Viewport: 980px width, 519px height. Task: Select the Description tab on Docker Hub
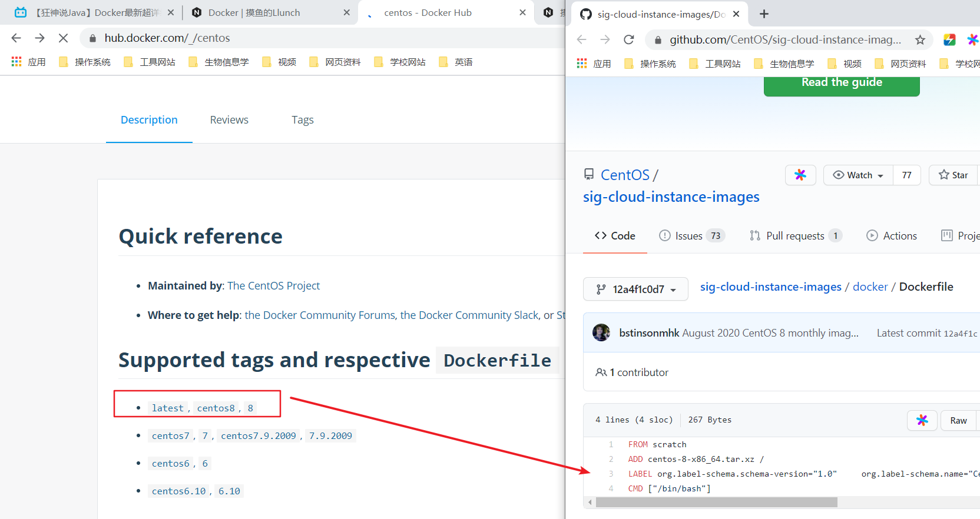[149, 120]
